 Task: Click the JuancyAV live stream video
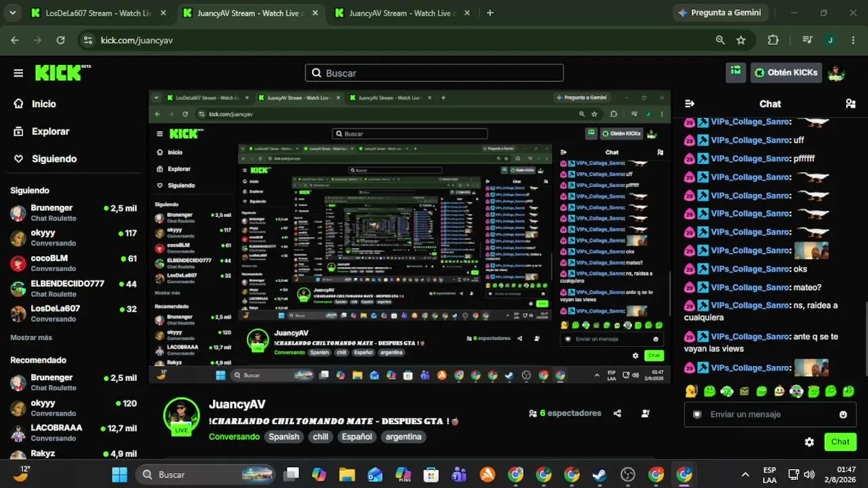coord(410,237)
